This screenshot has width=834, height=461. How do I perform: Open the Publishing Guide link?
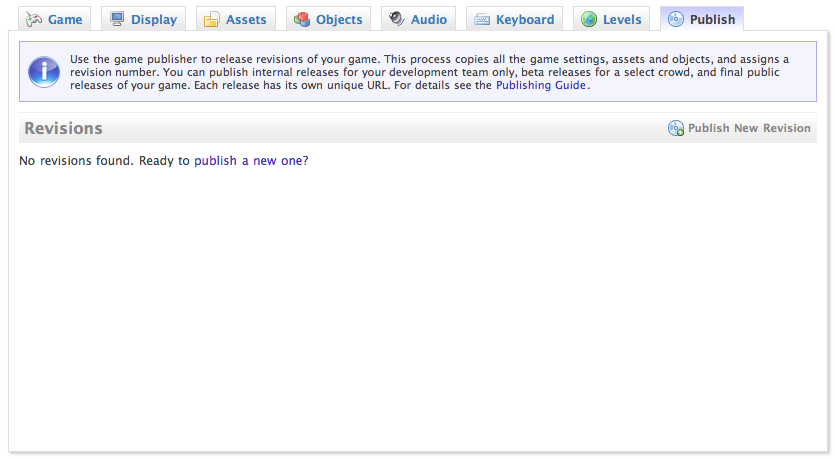540,86
